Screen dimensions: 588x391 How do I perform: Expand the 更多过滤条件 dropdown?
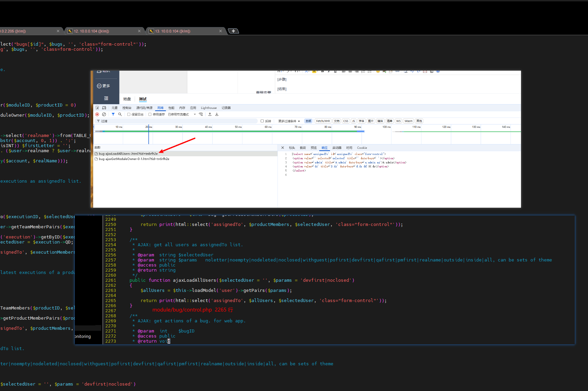point(289,121)
